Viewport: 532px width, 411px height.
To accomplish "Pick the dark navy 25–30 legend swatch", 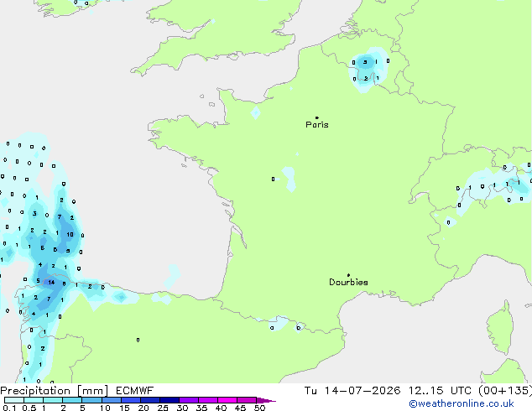I will pos(170,400).
